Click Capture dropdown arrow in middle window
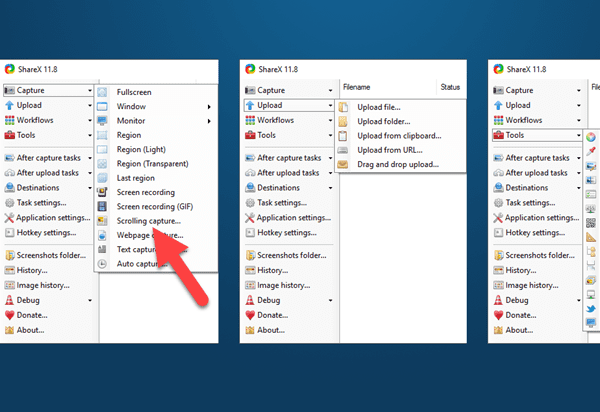 330,91
